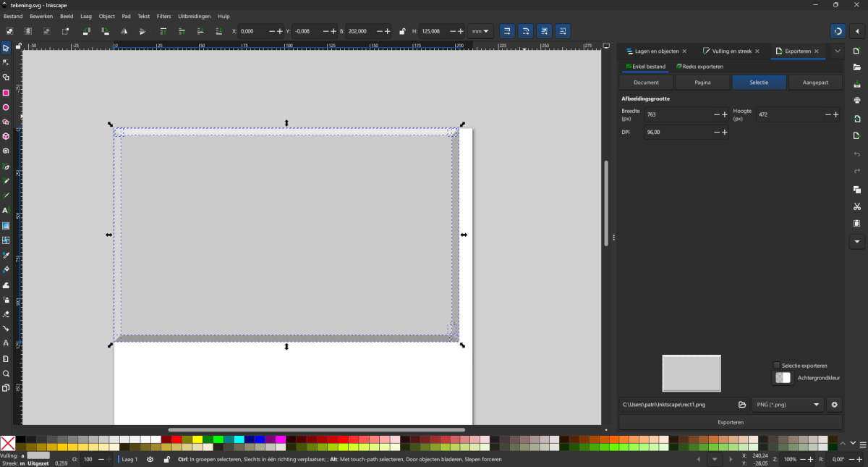
Task: Pick the Zoom magnifier tool
Action: pos(6,374)
